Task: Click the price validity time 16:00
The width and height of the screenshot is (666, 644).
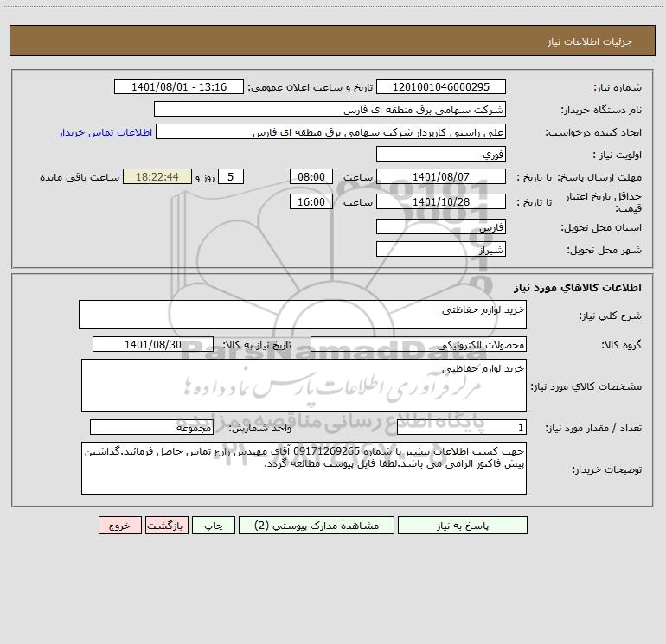Action: pyautogui.click(x=311, y=201)
